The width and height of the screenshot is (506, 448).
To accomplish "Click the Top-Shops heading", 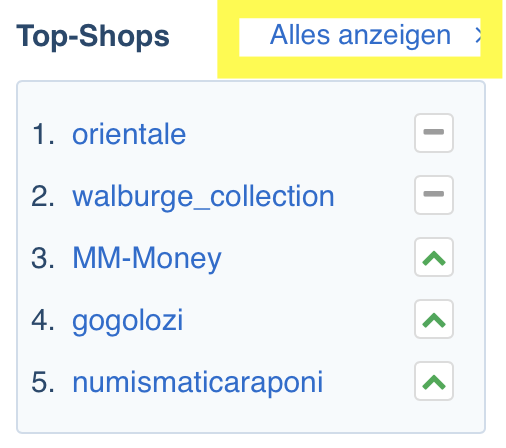I will pos(93,36).
